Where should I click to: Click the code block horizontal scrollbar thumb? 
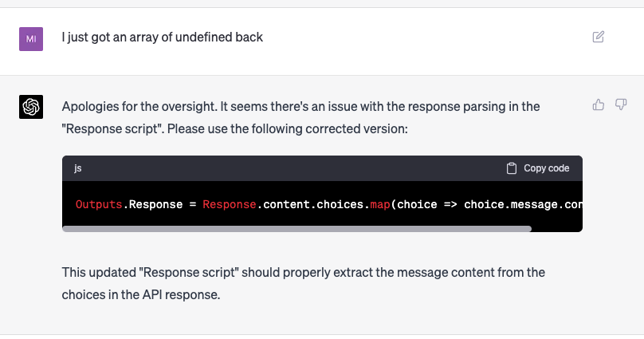[x=296, y=229]
